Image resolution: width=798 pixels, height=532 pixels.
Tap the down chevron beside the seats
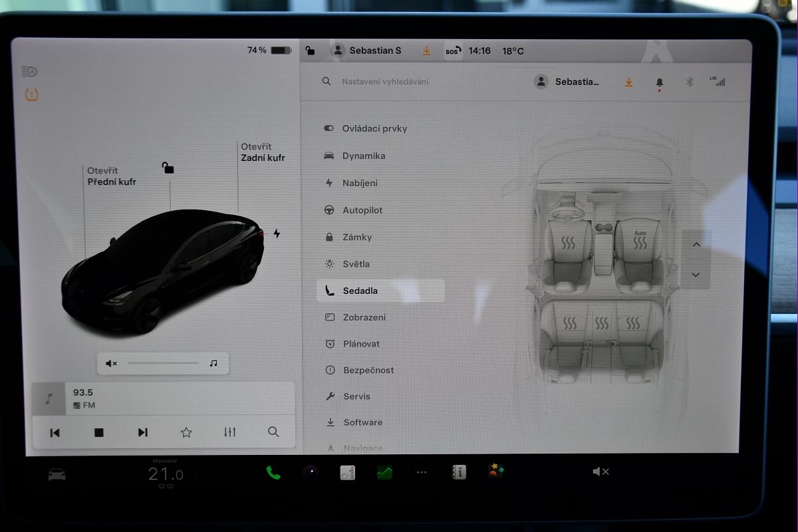point(696,275)
